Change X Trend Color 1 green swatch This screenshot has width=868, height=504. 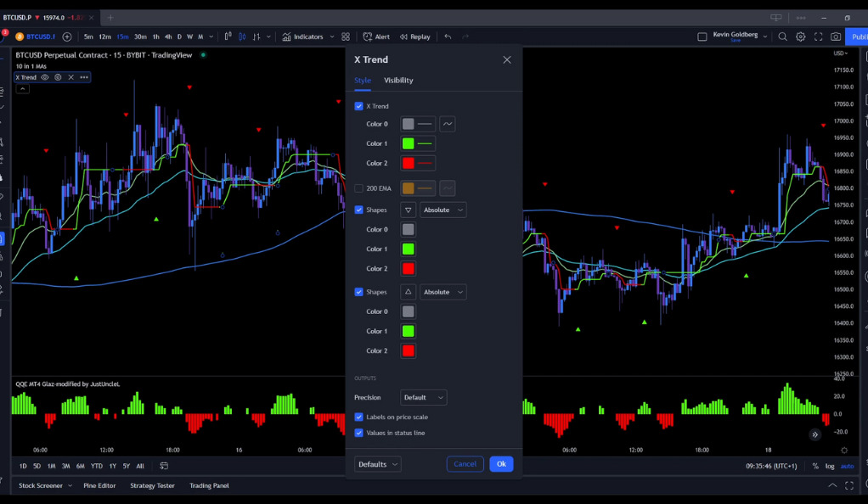coord(408,144)
